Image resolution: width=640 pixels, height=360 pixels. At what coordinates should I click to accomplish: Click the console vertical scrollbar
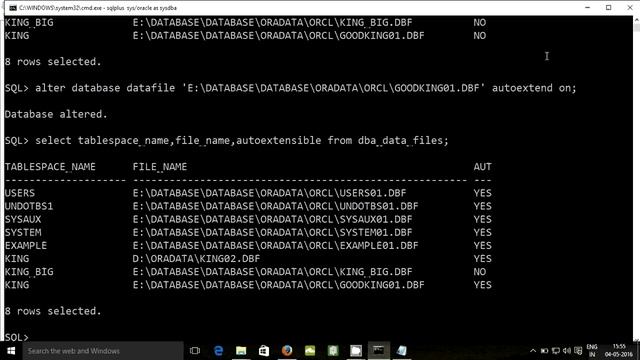click(x=637, y=178)
